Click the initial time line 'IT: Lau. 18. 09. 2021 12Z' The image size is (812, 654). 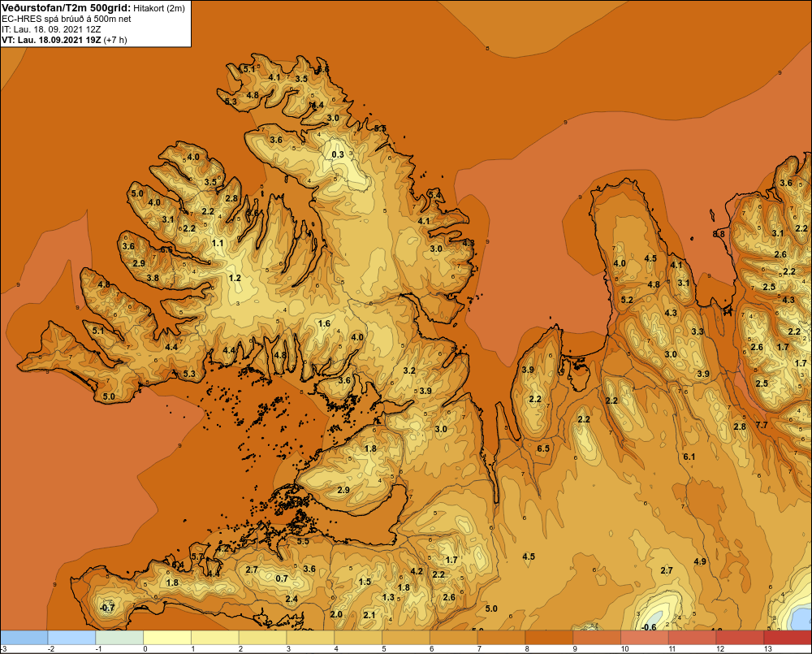[x=51, y=29]
